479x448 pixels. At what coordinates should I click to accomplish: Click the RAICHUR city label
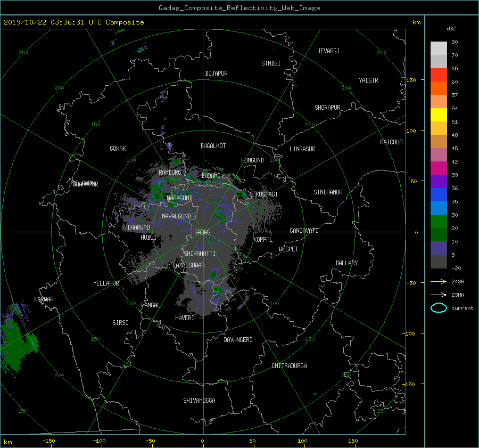pos(391,142)
